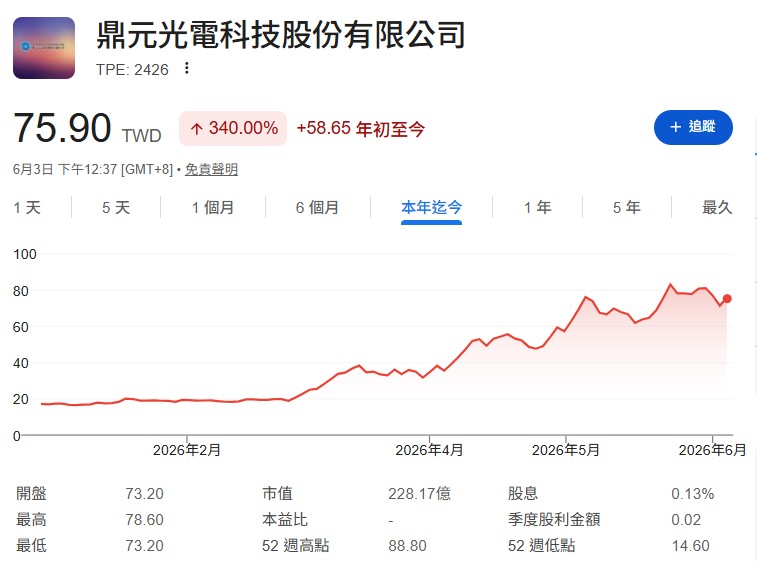Click the 開盤 value 73.20
757x570 pixels.
(x=144, y=494)
